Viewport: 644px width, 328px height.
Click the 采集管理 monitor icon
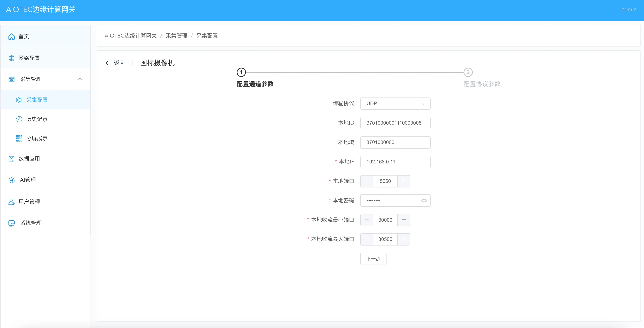click(x=12, y=79)
